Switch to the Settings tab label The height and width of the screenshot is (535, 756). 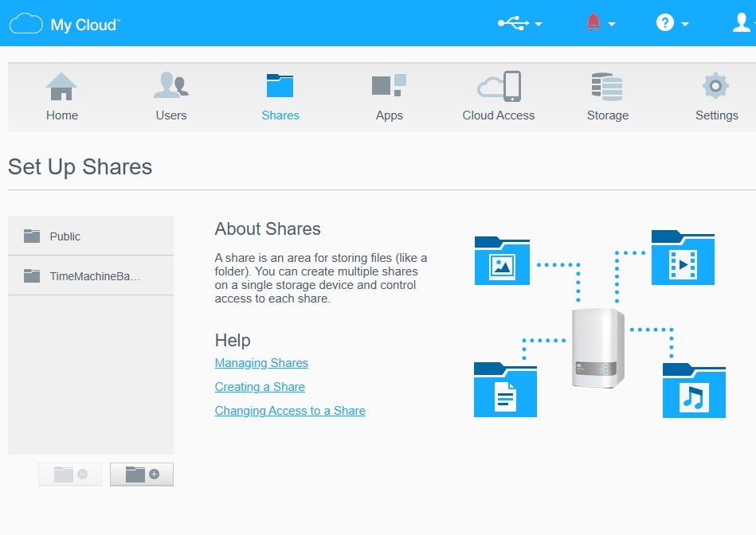(717, 115)
